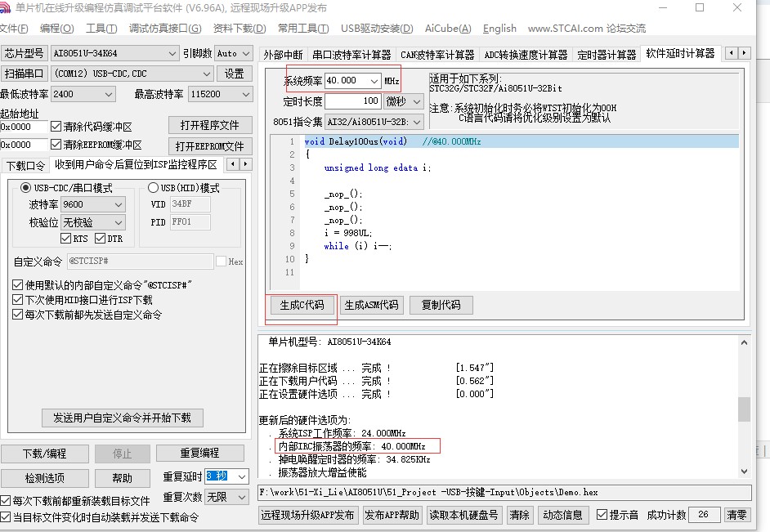
Task: Maximize the STC-ISP window
Action: [700, 7]
